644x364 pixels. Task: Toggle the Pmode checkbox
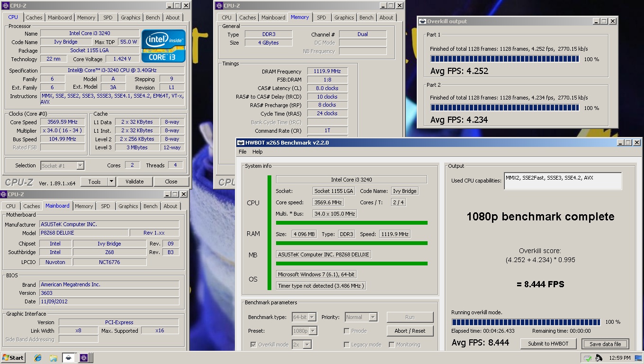347,331
